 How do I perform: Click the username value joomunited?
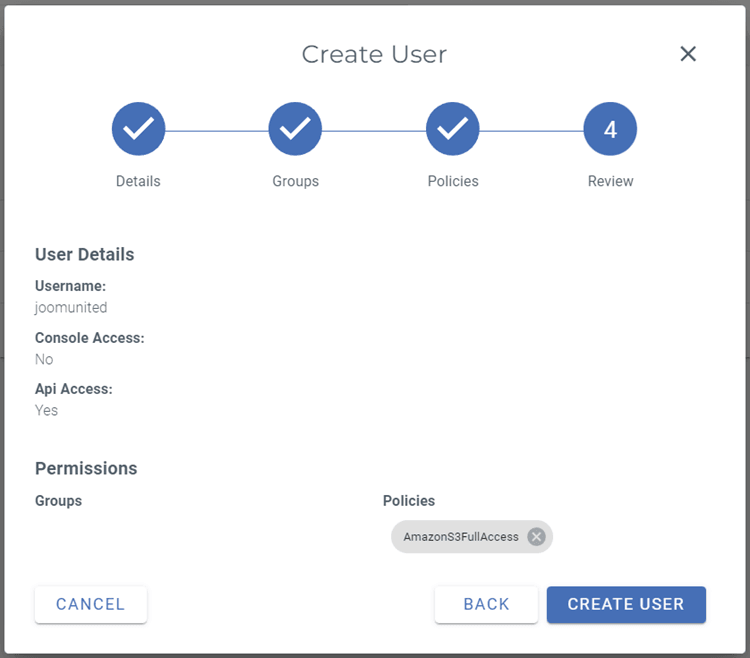71,308
